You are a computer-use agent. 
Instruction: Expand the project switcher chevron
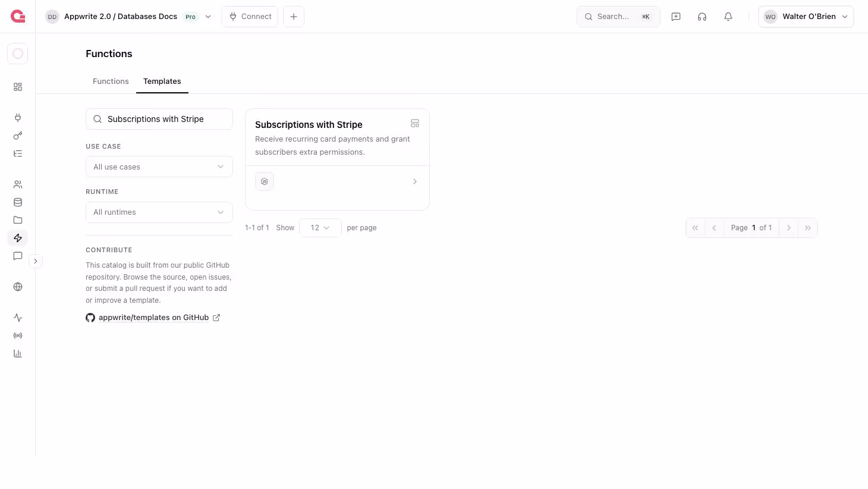coord(208,17)
